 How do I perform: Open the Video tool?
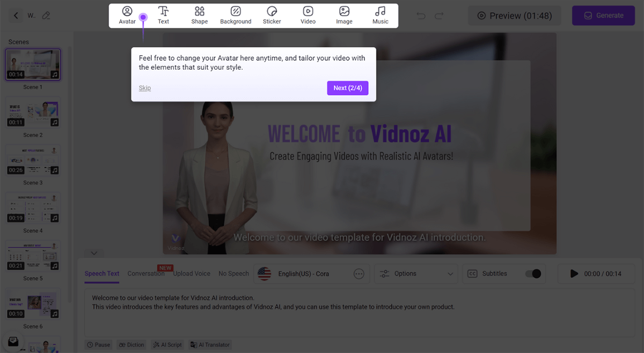[308, 16]
